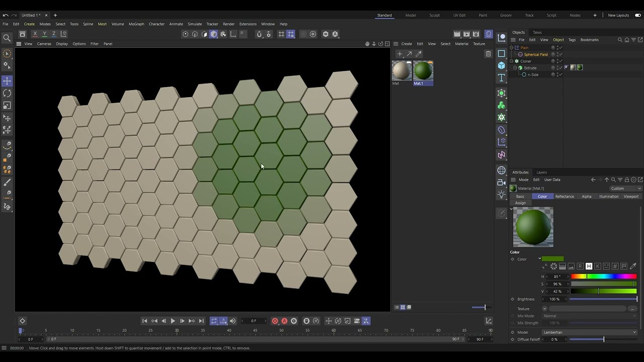Expand the Texture dropdown arrow
The width and height of the screenshot is (644, 362).
[x=544, y=309]
